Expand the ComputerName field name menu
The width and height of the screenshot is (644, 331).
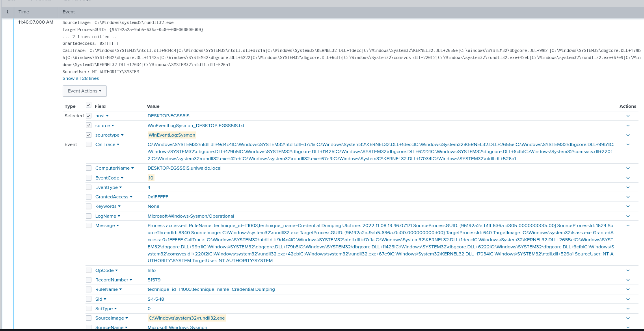pos(115,168)
